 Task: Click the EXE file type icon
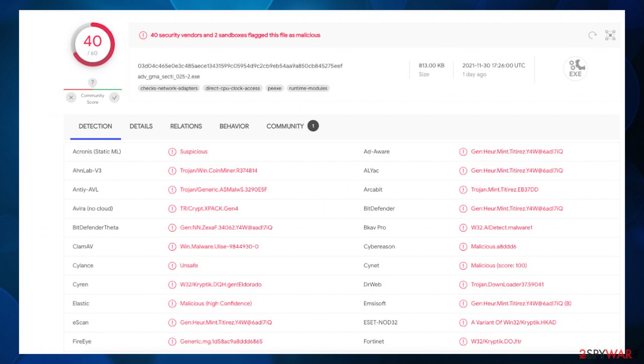(575, 68)
